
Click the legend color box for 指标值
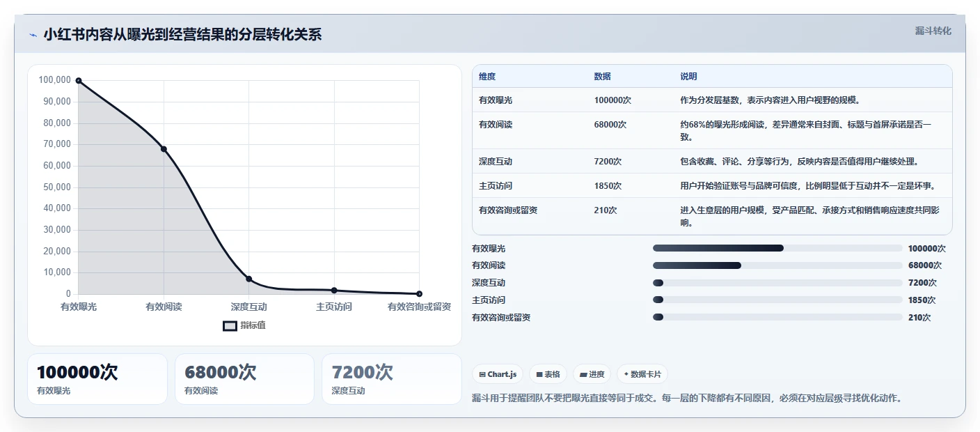tap(230, 325)
